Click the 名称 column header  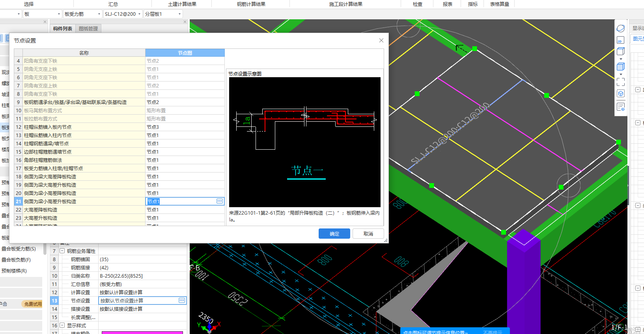(84, 53)
